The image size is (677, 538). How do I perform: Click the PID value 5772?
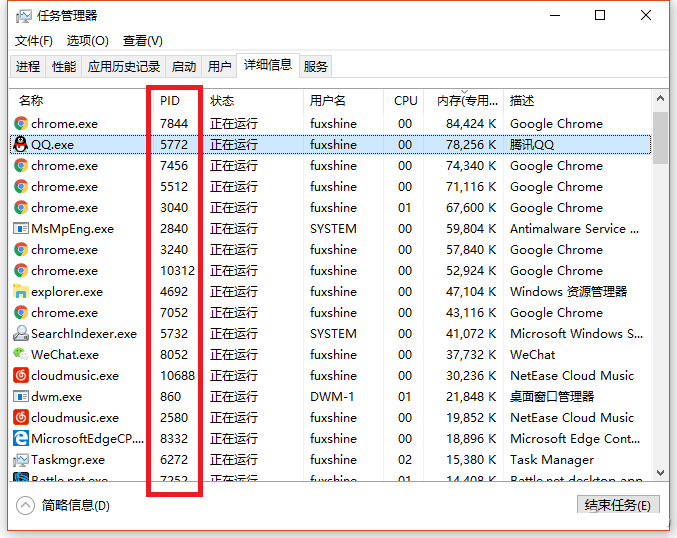(174, 145)
